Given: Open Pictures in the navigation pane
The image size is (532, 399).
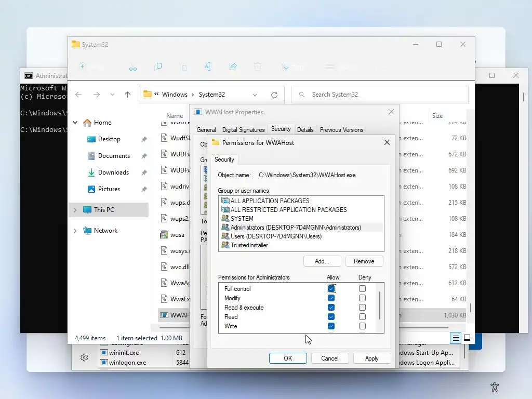Looking at the screenshot, I should (x=109, y=189).
